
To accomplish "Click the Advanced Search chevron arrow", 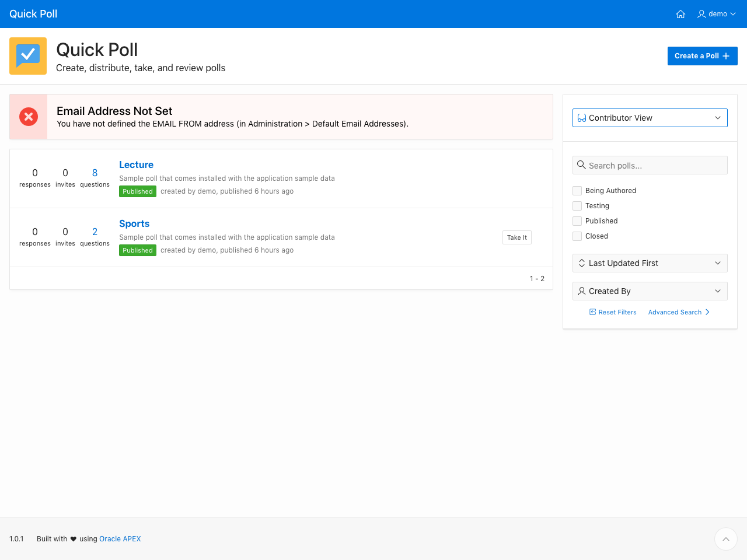I will click(707, 312).
